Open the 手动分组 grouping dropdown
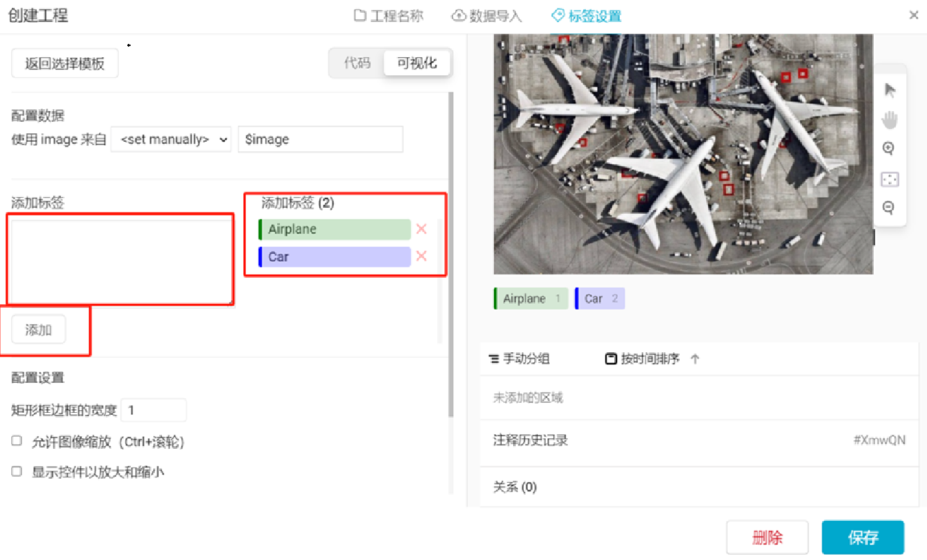The width and height of the screenshot is (927, 560). click(x=519, y=359)
